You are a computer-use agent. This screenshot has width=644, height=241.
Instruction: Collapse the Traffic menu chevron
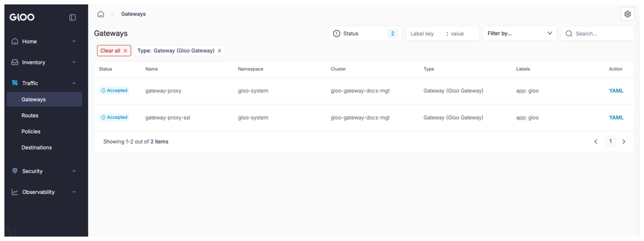click(74, 83)
